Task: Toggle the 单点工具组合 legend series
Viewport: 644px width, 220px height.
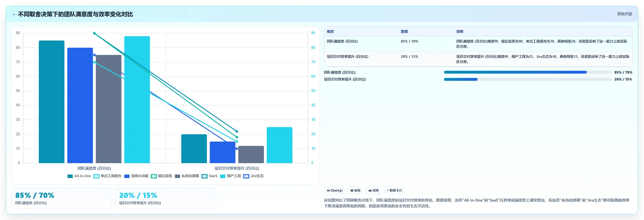Action: coord(108,176)
